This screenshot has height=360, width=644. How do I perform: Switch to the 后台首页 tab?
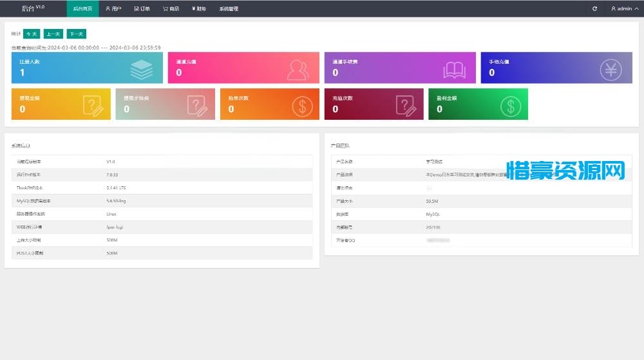coord(82,9)
